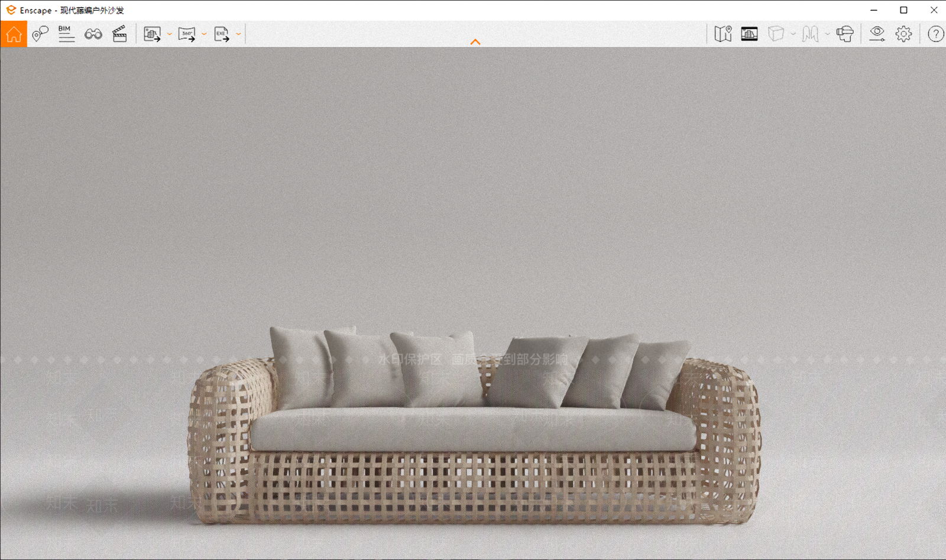Click the orange Home button
This screenshot has width=946, height=560.
click(14, 34)
